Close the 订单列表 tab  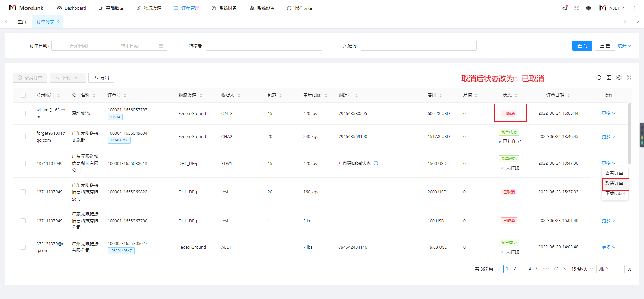pyautogui.click(x=58, y=22)
